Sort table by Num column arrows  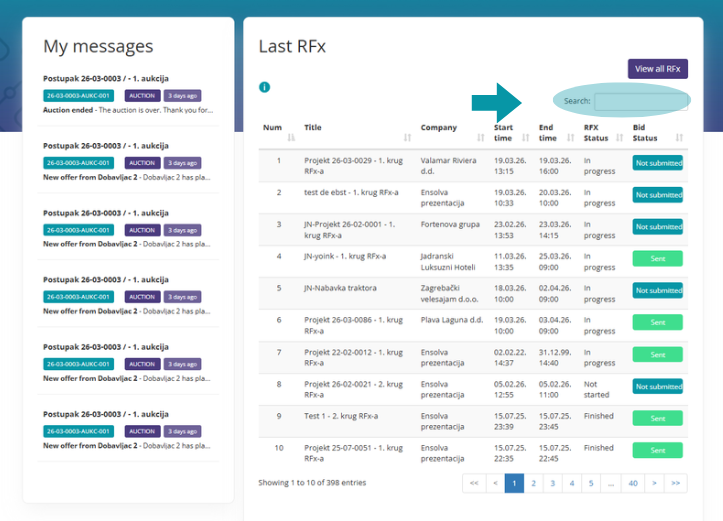coord(291,137)
